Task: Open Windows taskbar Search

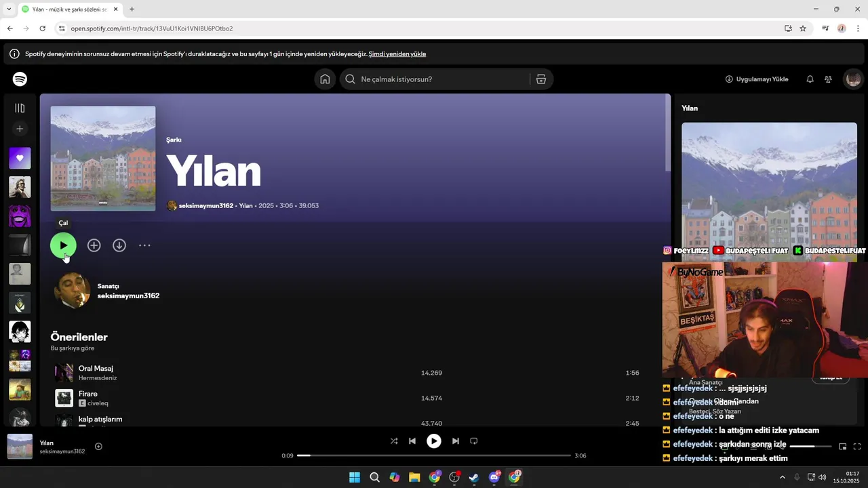Action: [374, 477]
